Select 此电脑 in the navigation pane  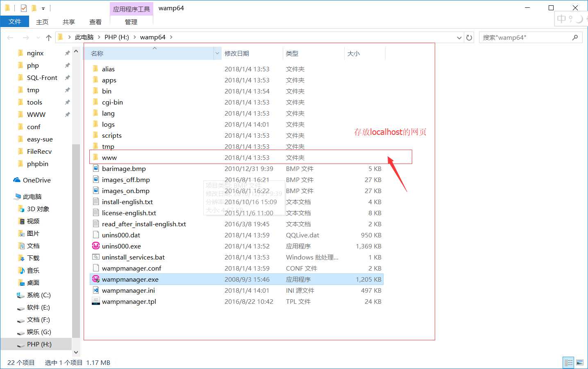[x=32, y=196]
